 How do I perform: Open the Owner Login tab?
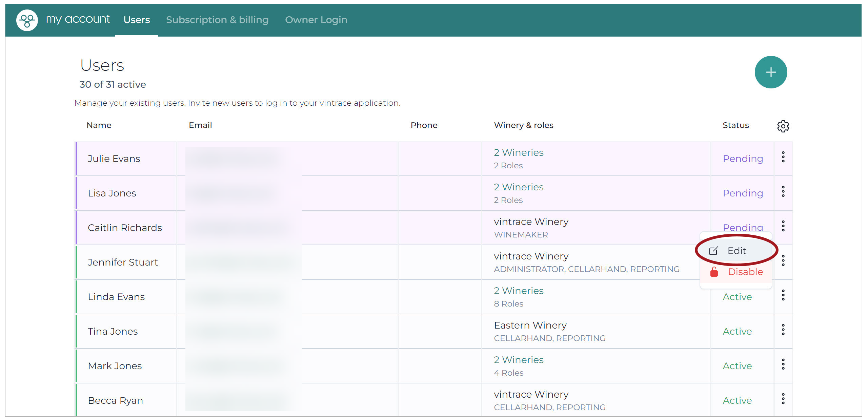tap(316, 20)
